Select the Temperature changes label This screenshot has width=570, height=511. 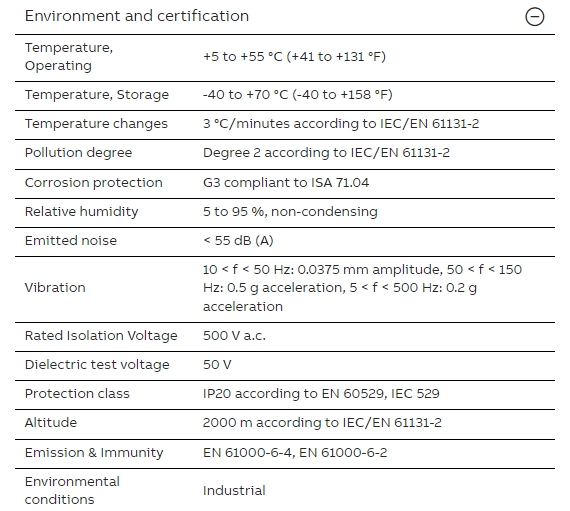pyautogui.click(x=96, y=124)
